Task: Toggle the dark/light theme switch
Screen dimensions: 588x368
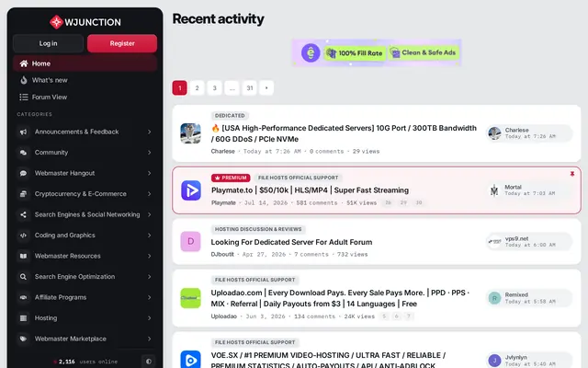Action: click(x=149, y=362)
